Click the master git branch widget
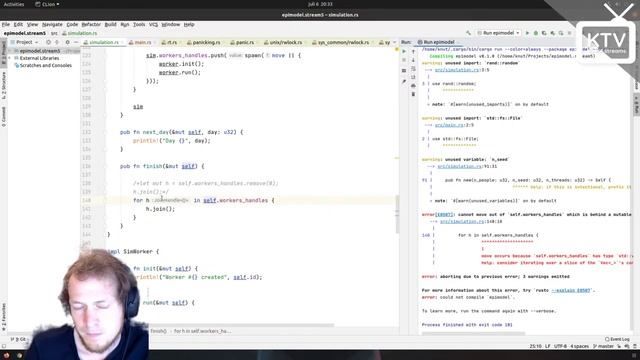Image resolution: width=640 pixels, height=360 pixels. tap(603, 346)
